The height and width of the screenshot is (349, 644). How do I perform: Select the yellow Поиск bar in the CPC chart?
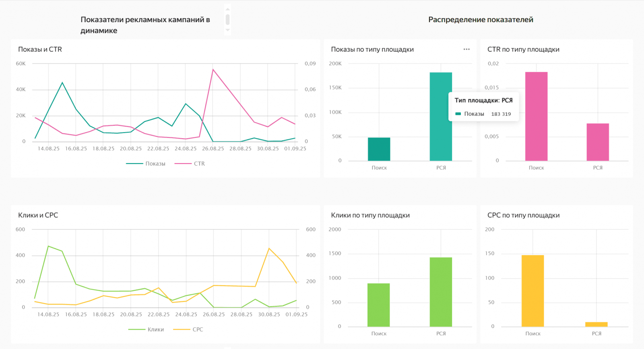[x=533, y=291]
